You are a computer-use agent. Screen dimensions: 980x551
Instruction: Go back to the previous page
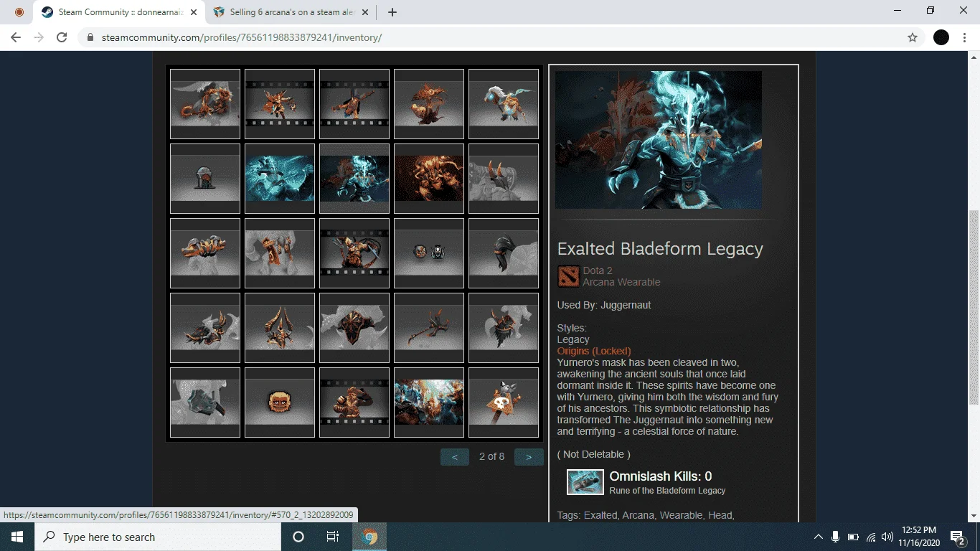tap(16, 37)
